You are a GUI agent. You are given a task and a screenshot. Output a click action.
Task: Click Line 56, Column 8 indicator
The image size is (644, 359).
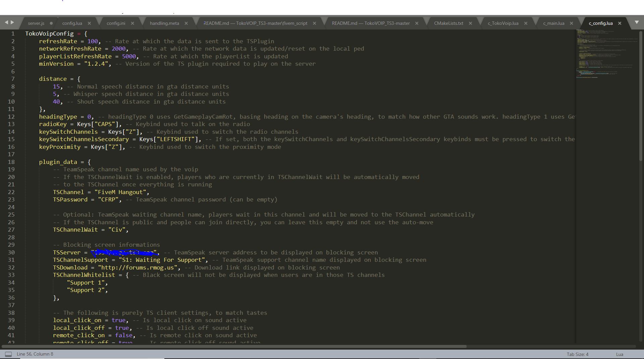(35, 354)
